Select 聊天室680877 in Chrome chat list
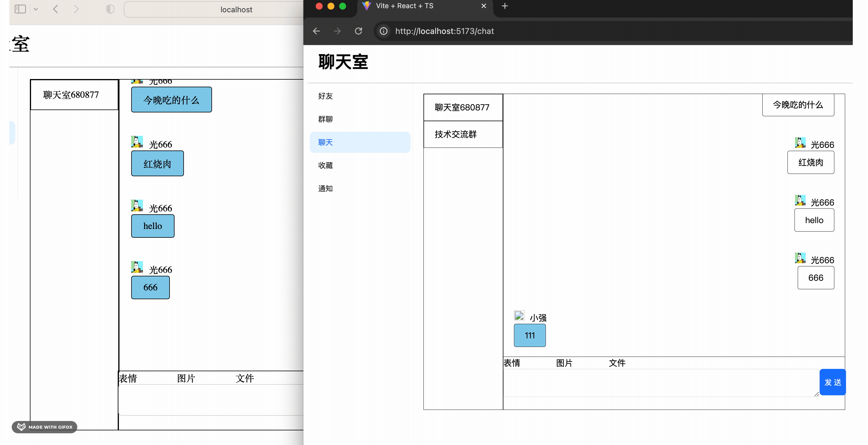 click(463, 107)
